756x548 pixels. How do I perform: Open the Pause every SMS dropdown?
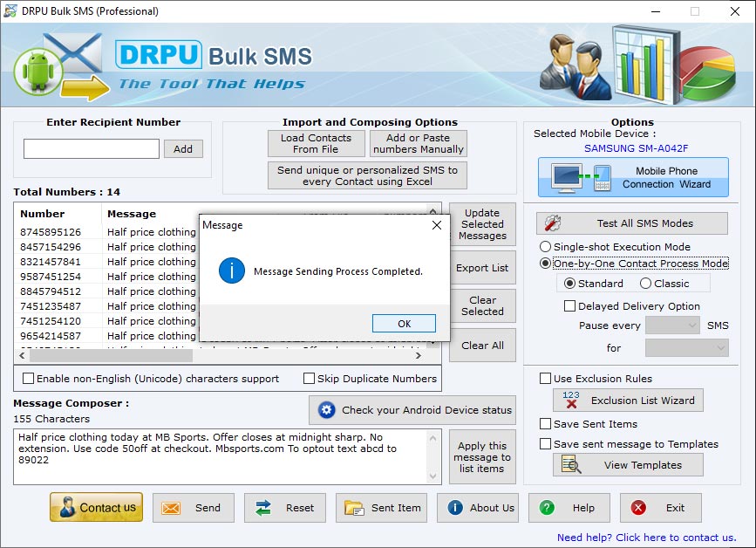point(672,325)
